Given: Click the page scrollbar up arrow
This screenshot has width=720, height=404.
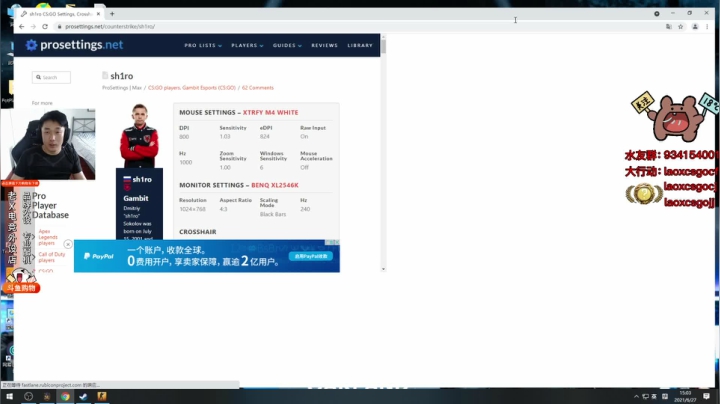Looking at the screenshot, I should click(x=383, y=37).
